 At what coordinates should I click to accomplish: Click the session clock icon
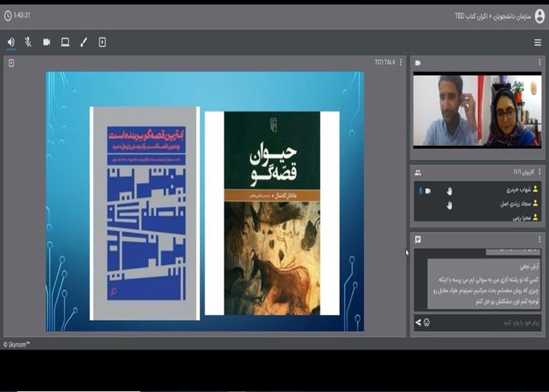point(8,16)
